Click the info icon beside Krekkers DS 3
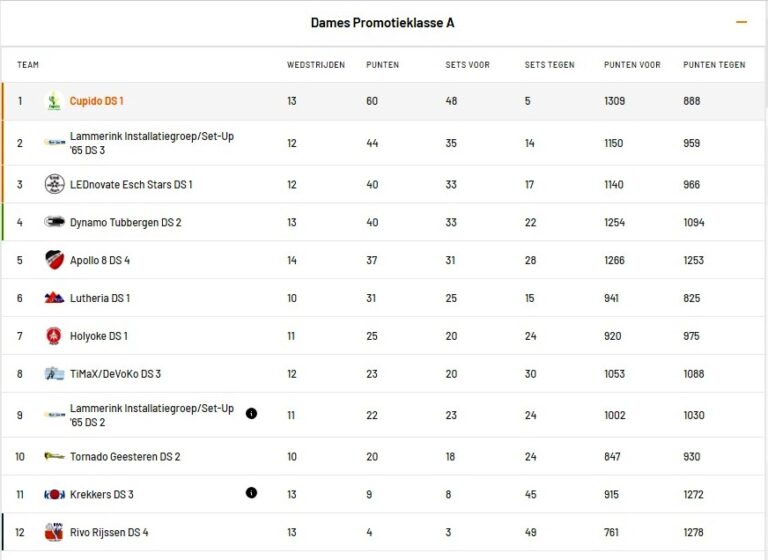Image resolution: width=768 pixels, height=560 pixels. [251, 492]
